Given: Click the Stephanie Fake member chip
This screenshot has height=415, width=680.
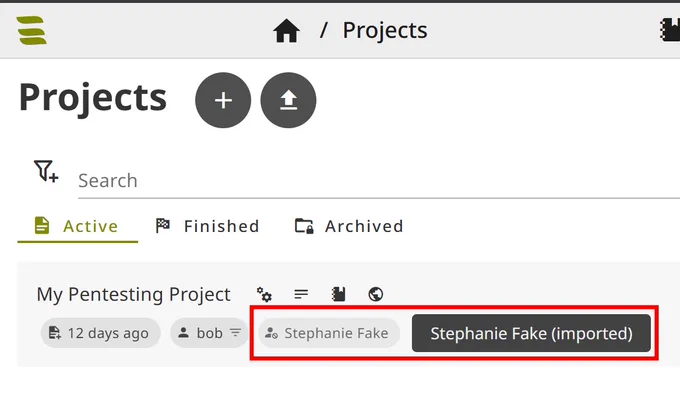Looking at the screenshot, I should point(329,333).
